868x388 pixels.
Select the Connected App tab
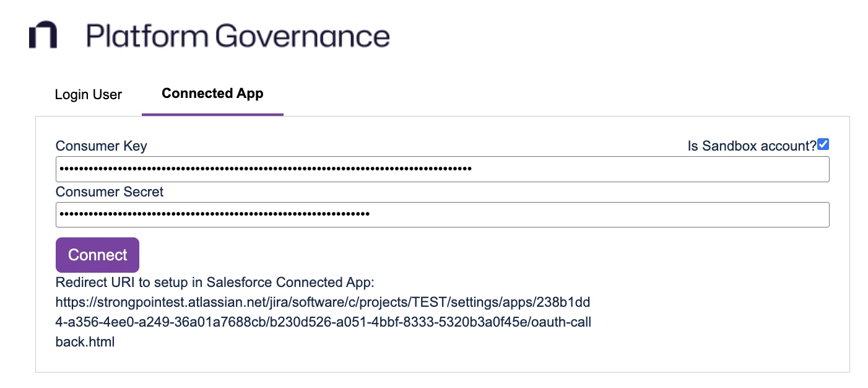click(212, 94)
